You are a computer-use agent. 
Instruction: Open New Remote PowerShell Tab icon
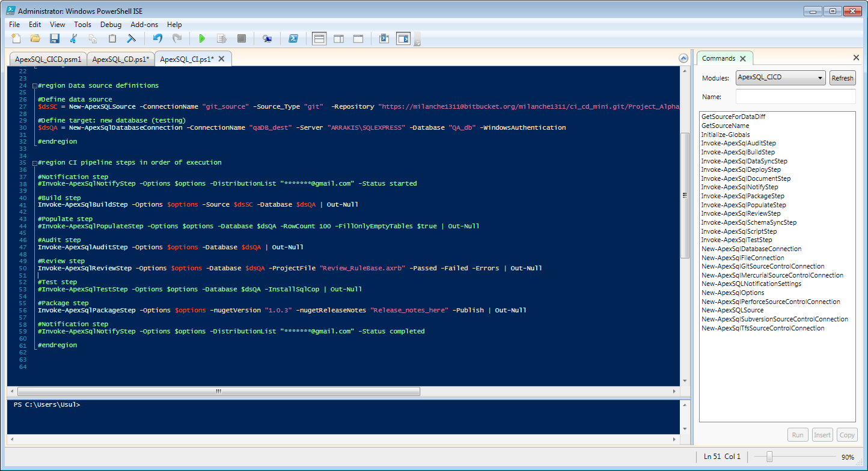coord(267,38)
